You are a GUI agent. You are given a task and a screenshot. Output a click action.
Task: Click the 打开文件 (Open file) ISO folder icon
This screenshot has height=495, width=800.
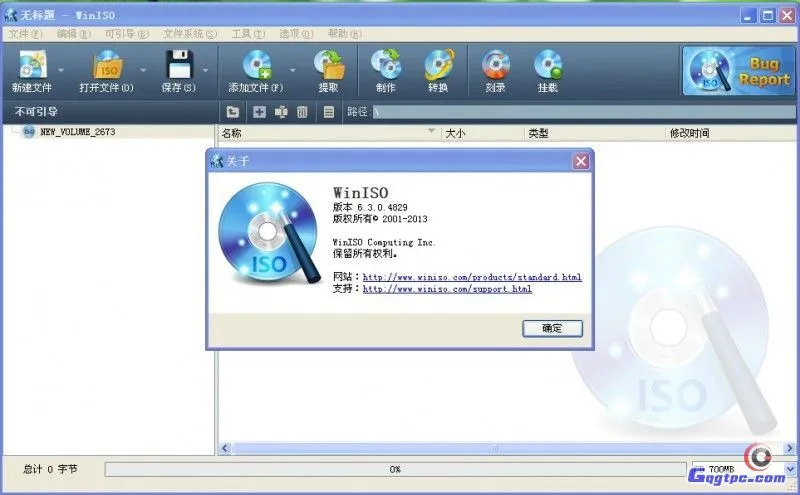point(107,64)
